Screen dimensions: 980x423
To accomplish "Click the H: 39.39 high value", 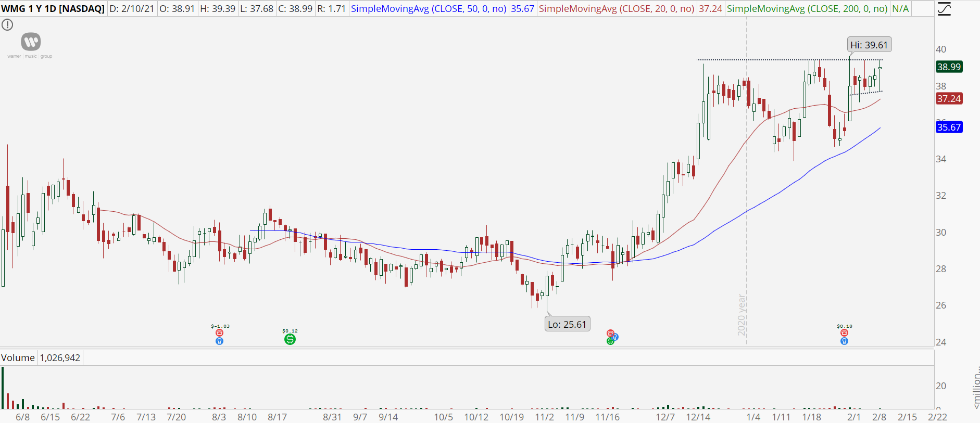I will tap(218, 9).
